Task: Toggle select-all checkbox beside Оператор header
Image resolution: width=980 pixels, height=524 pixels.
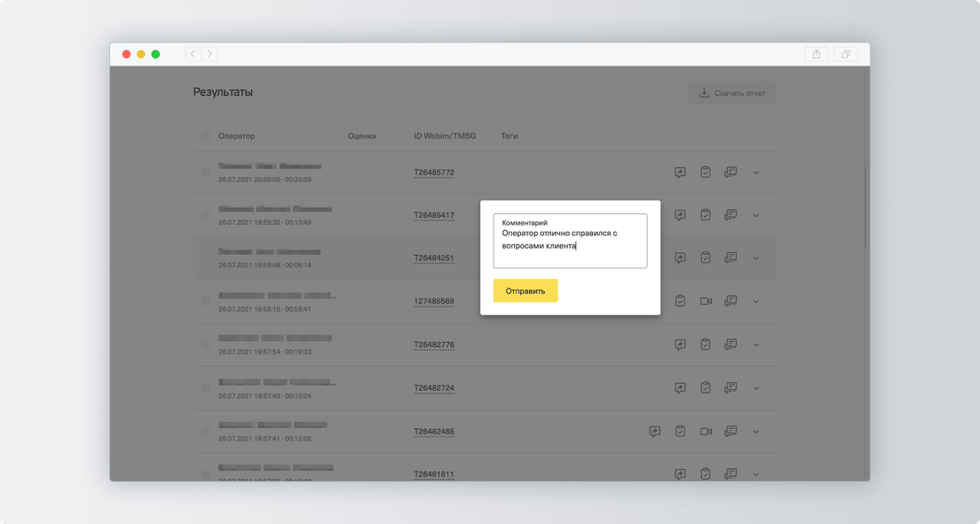Action: point(206,136)
